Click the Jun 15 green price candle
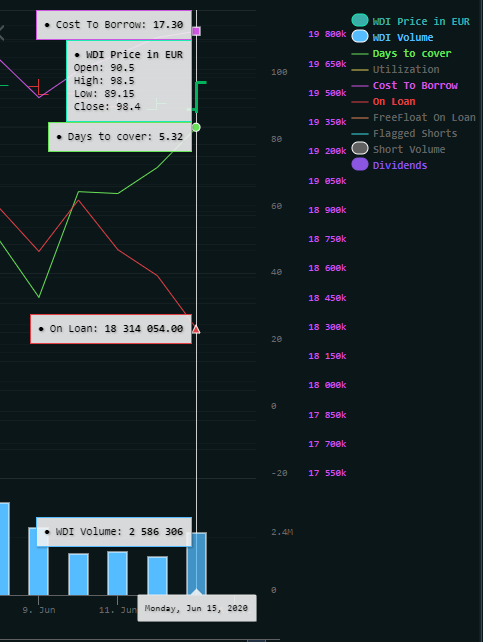This screenshot has width=483, height=642. click(197, 97)
